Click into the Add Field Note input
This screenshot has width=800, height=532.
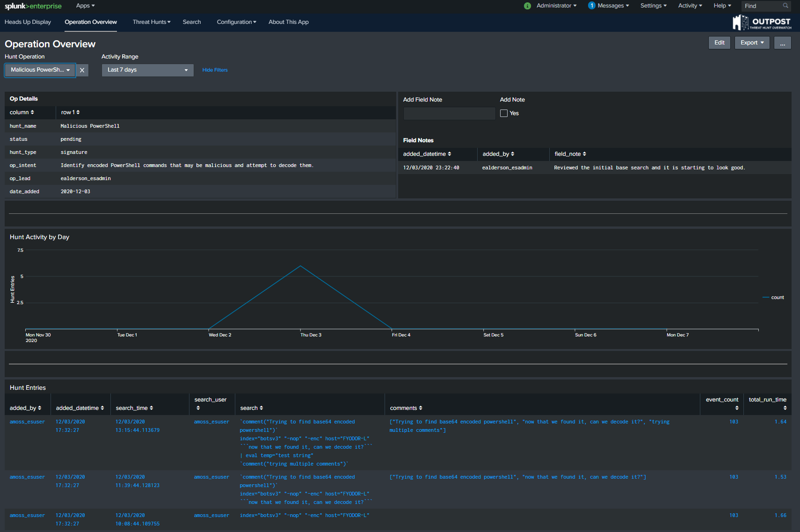coord(449,113)
